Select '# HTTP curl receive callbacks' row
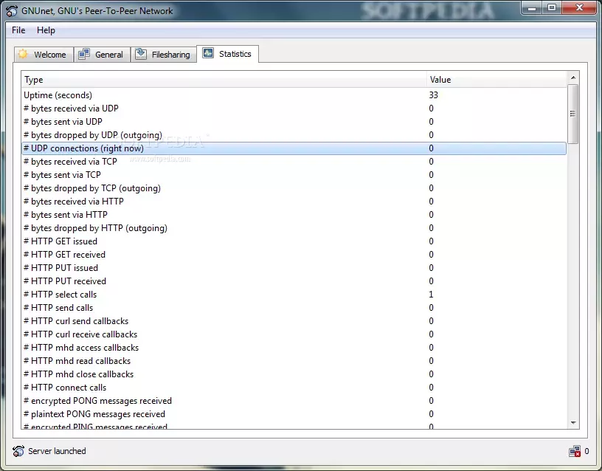602x471 pixels. point(294,334)
